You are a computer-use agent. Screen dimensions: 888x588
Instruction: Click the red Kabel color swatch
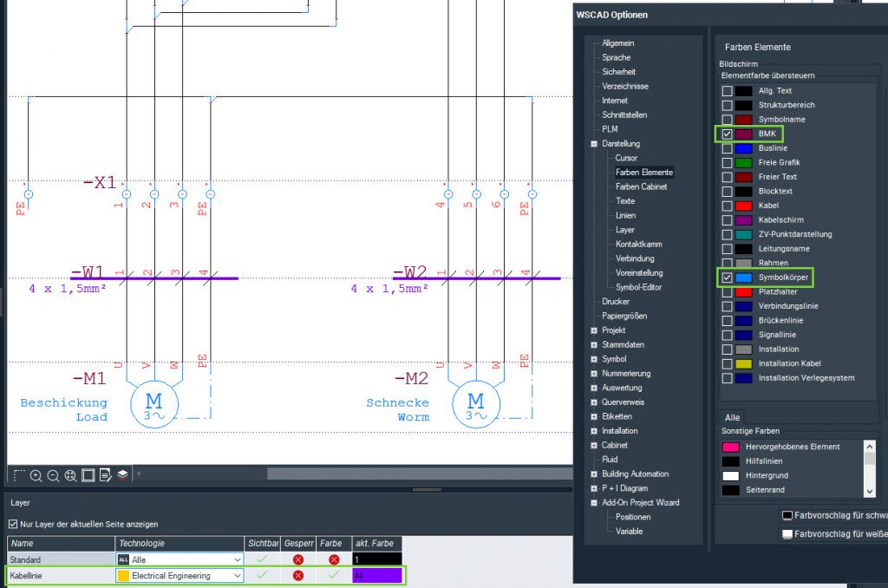[x=743, y=206]
